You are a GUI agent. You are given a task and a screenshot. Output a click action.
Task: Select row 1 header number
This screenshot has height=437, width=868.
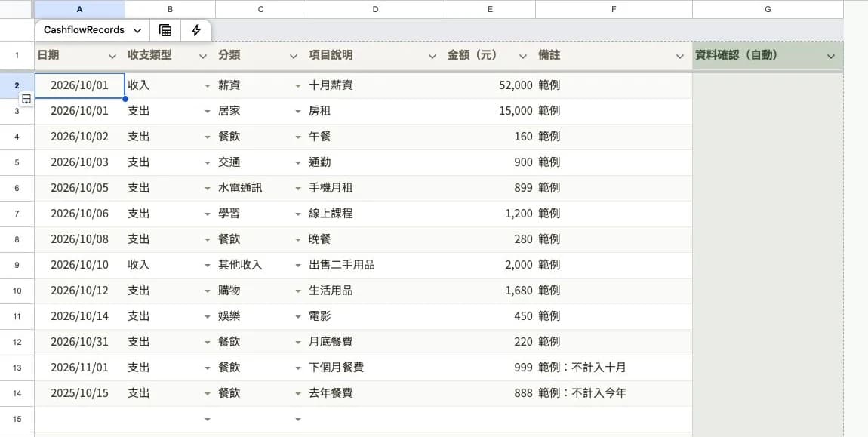(17, 55)
